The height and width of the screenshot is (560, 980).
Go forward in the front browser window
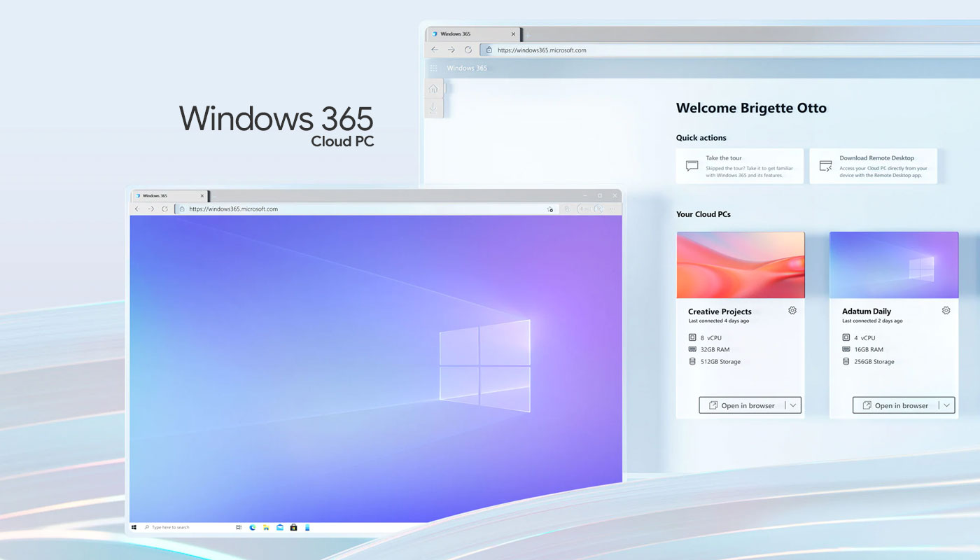click(x=150, y=209)
